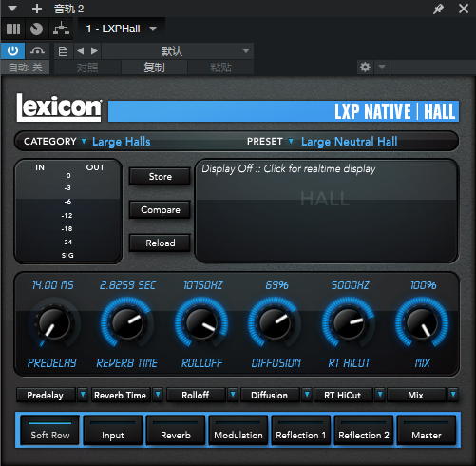
Task: Click the IN/OUT level meter
Action: coord(67,211)
